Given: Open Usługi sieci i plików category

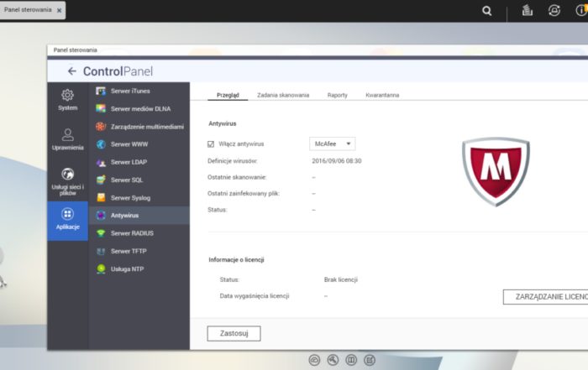Looking at the screenshot, I should [67, 182].
